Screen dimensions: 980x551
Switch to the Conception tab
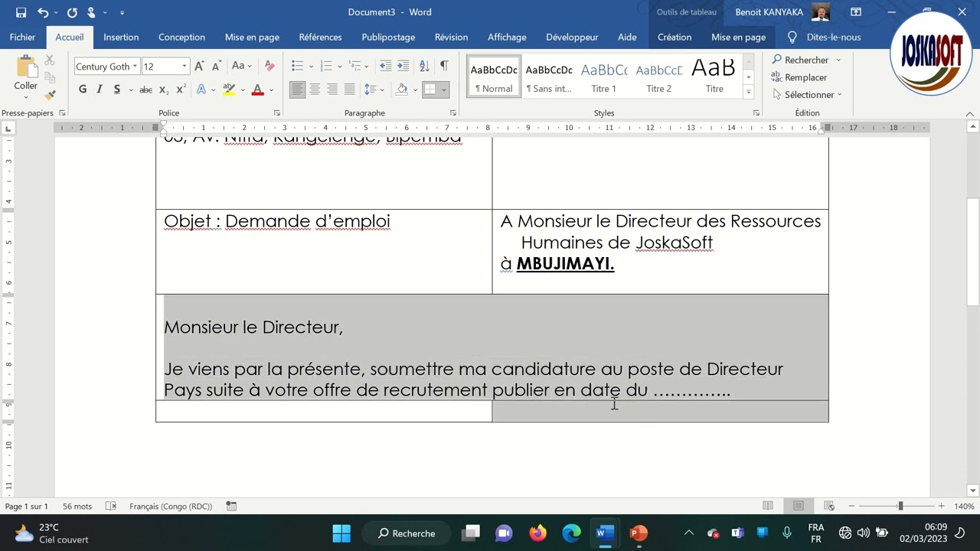point(181,37)
